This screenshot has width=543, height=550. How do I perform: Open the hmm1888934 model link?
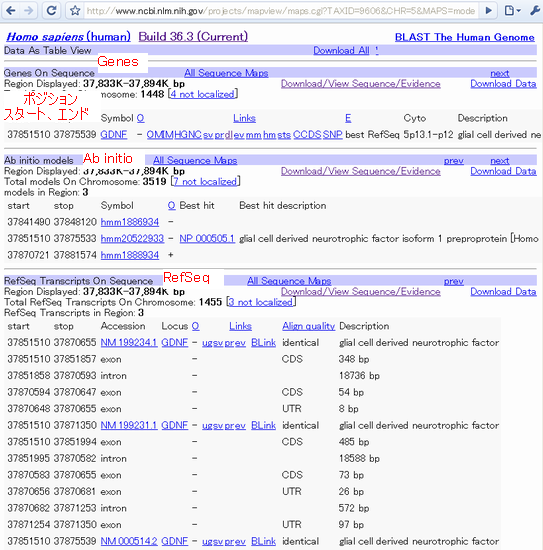click(130, 255)
